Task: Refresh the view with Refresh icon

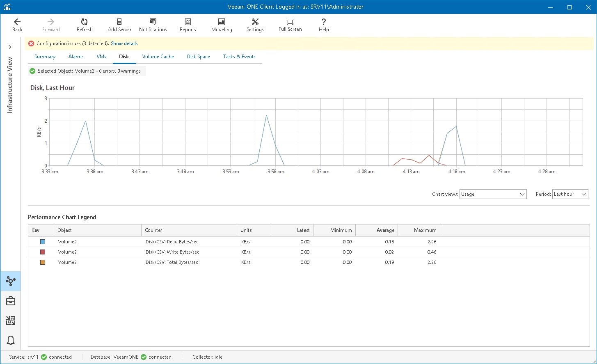Action: point(85,25)
